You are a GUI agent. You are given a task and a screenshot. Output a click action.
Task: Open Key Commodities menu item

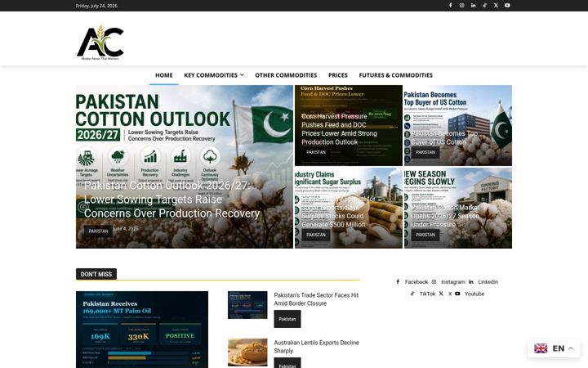pos(211,75)
